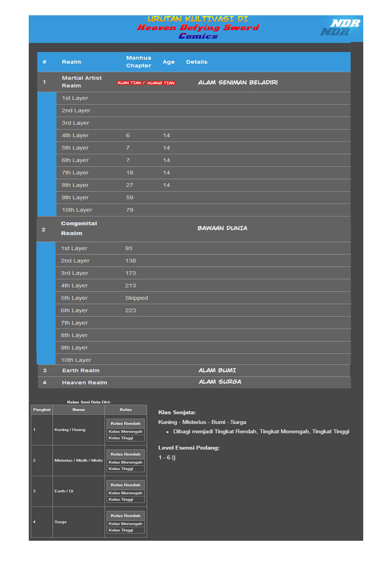The height and width of the screenshot is (563, 392).
Task: Sort by the Manhua Chapter column header
Action: tap(139, 62)
